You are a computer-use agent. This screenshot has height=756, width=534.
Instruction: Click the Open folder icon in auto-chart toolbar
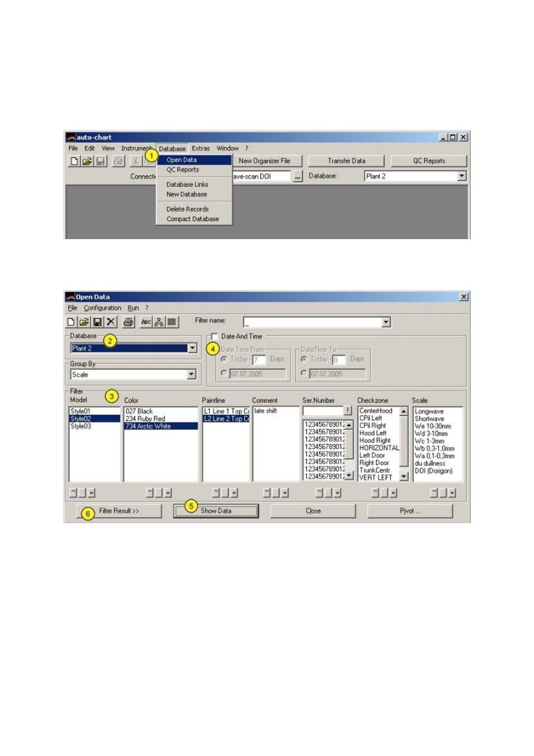[87, 161]
